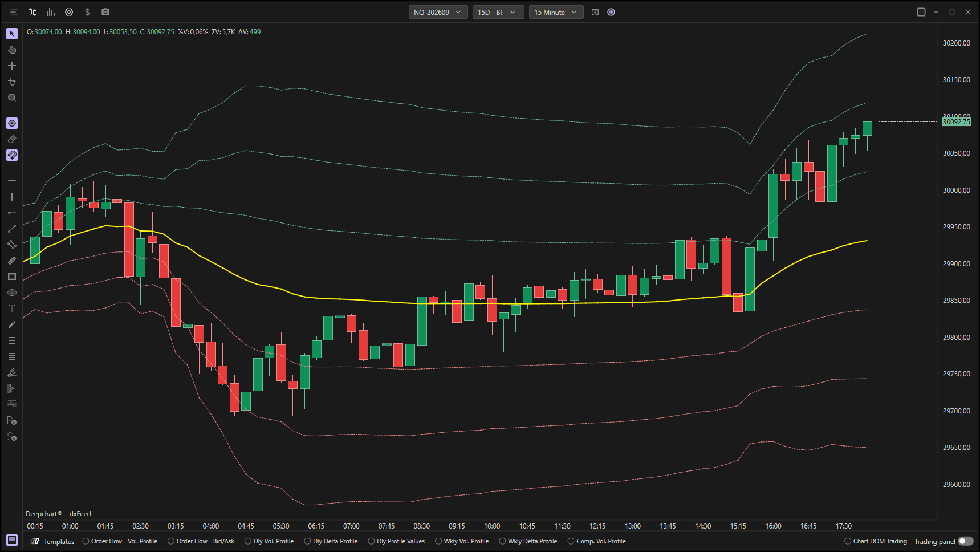Select Dly Vol. Profile template
This screenshot has width=980, height=552.
point(269,541)
